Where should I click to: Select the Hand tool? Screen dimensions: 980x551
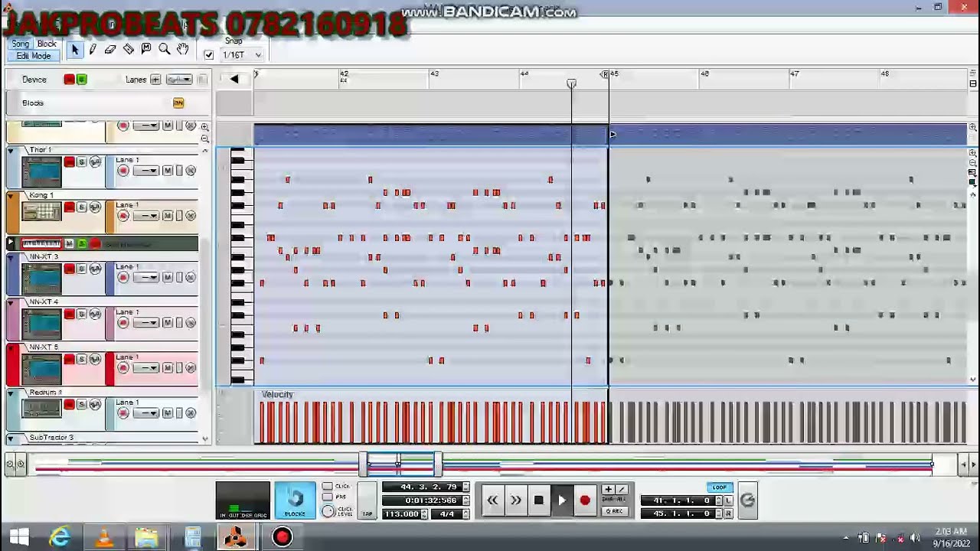pos(182,50)
